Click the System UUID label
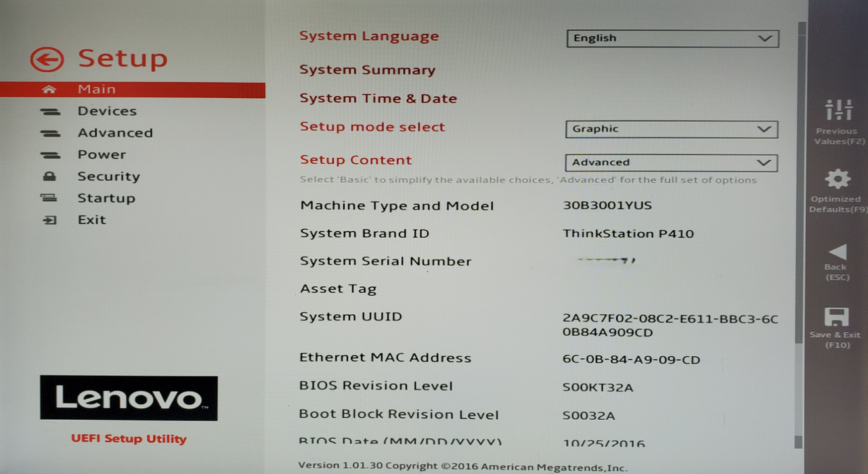Image resolution: width=868 pixels, height=474 pixels. click(351, 316)
